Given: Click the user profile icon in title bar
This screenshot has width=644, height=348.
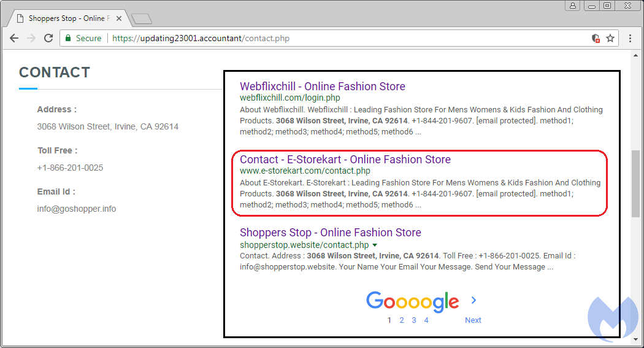Looking at the screenshot, I should [x=573, y=6].
